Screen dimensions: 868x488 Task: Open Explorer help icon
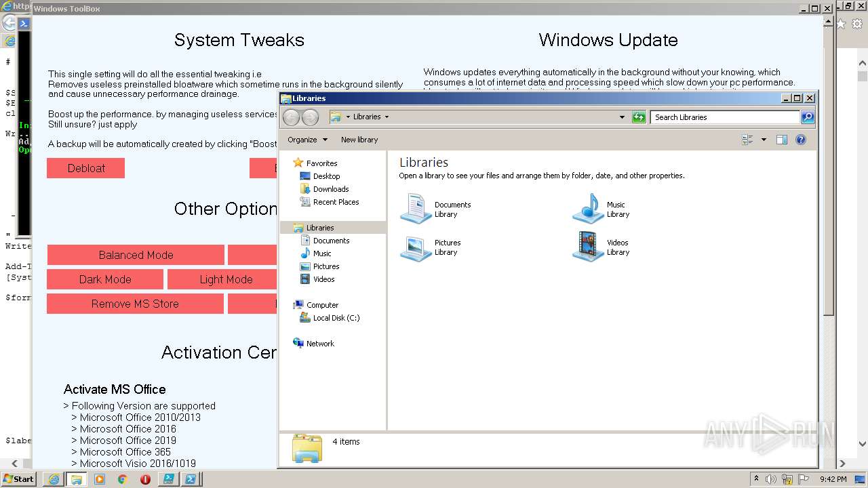point(801,140)
